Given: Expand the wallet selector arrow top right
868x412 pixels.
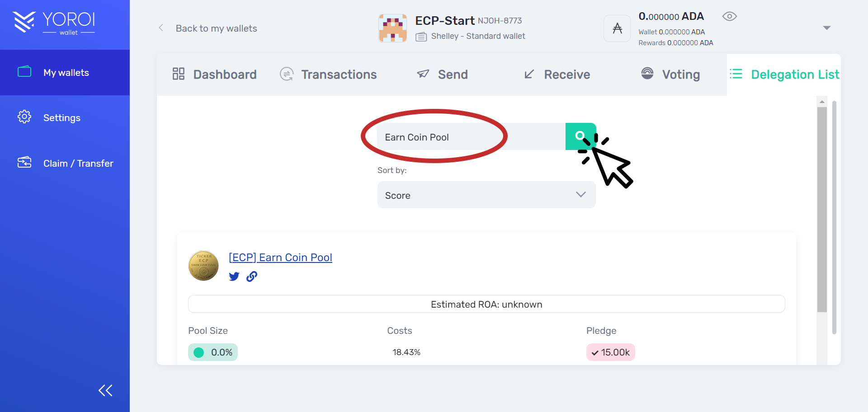Looking at the screenshot, I should [x=827, y=28].
